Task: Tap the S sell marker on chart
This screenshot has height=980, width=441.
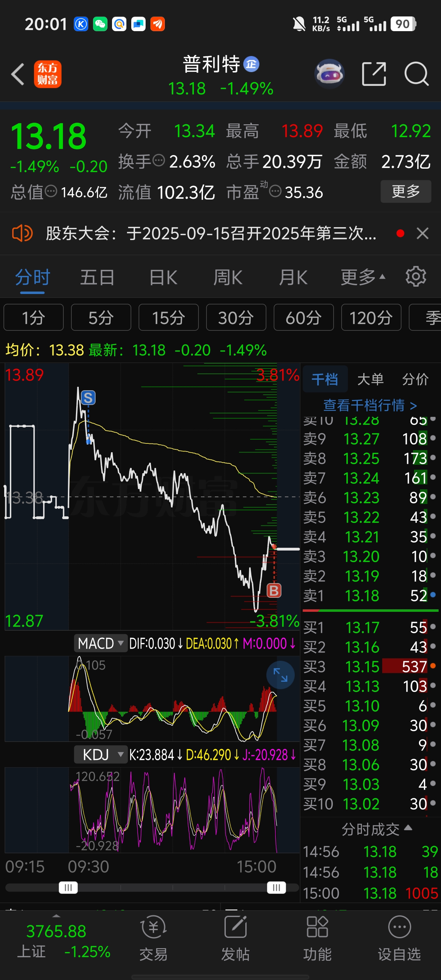Action: [x=88, y=398]
